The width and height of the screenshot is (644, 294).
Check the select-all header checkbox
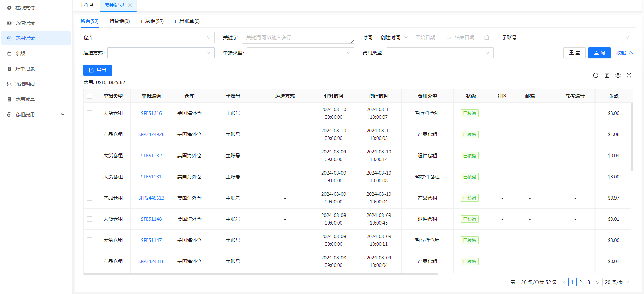click(90, 96)
